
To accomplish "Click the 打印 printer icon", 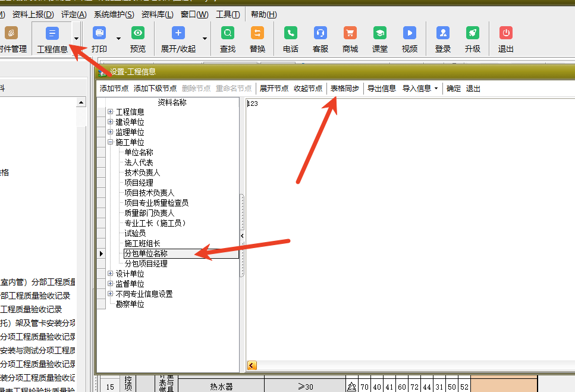I will click(99, 33).
